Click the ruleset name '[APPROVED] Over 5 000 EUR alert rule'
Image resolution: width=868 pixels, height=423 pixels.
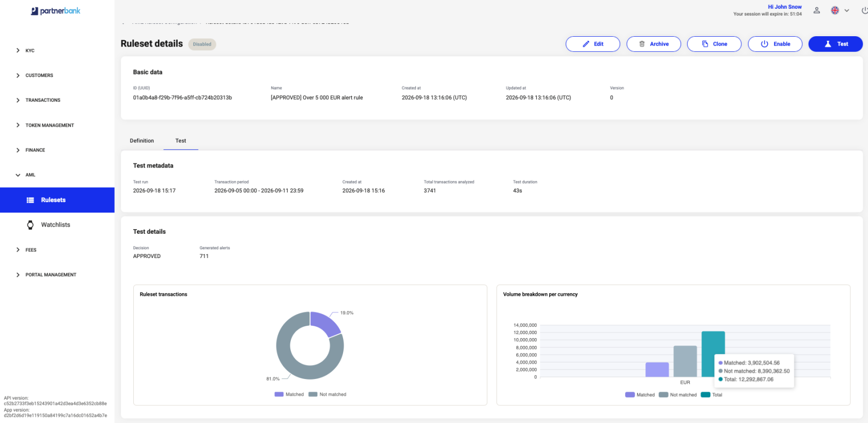click(x=317, y=98)
